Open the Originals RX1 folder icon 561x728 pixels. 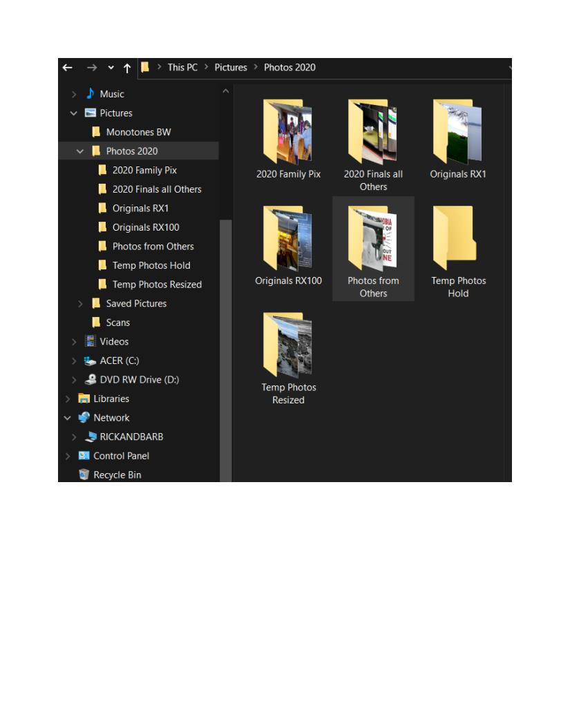click(457, 131)
